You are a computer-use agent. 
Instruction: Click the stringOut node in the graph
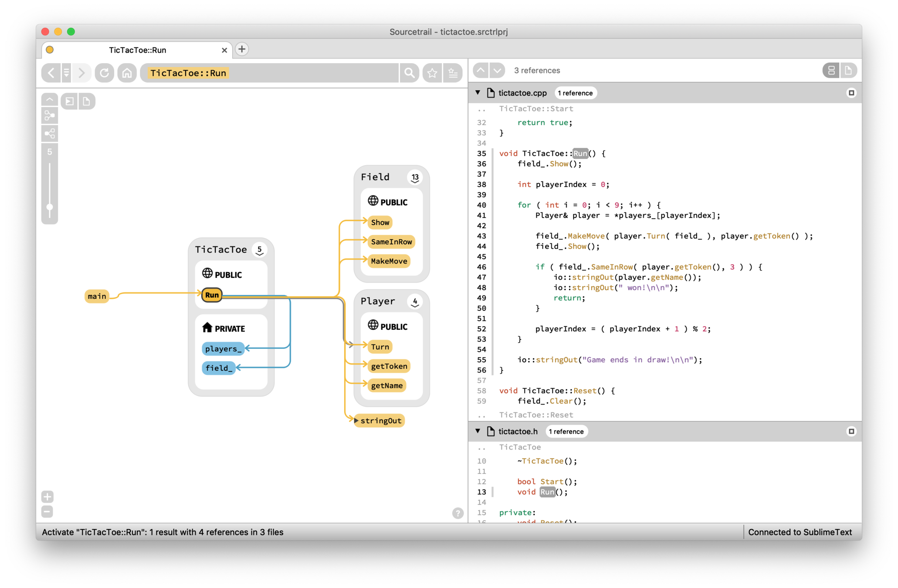(x=380, y=421)
